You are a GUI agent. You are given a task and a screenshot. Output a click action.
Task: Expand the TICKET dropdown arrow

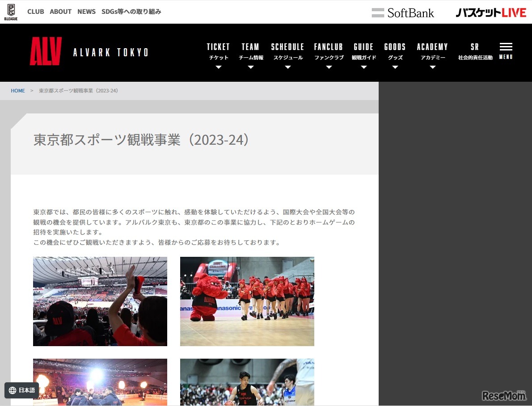[218, 67]
